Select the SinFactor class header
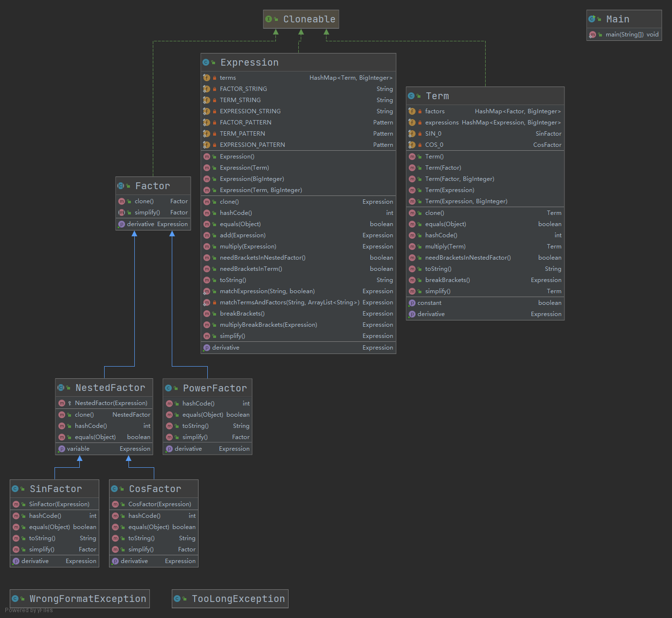 pos(54,489)
